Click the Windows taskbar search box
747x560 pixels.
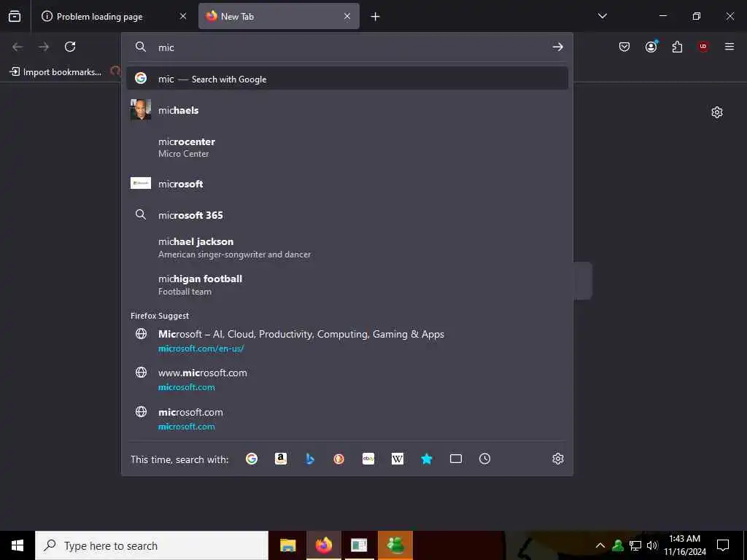pyautogui.click(x=152, y=545)
